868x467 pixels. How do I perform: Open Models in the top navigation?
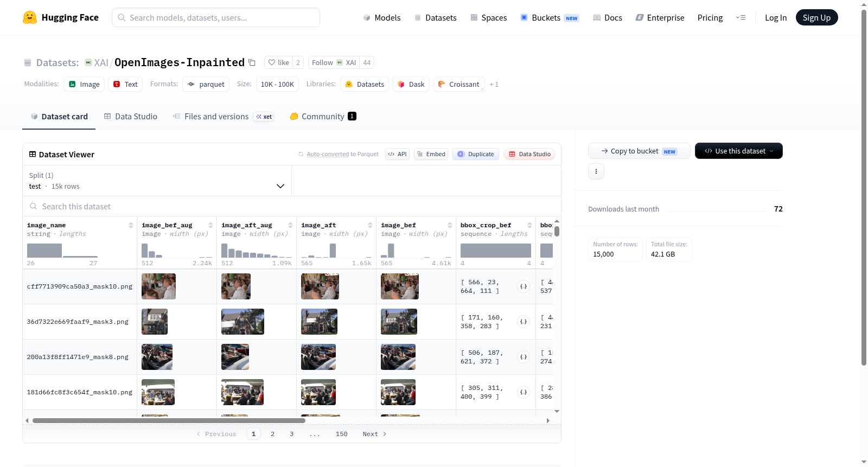[382, 18]
